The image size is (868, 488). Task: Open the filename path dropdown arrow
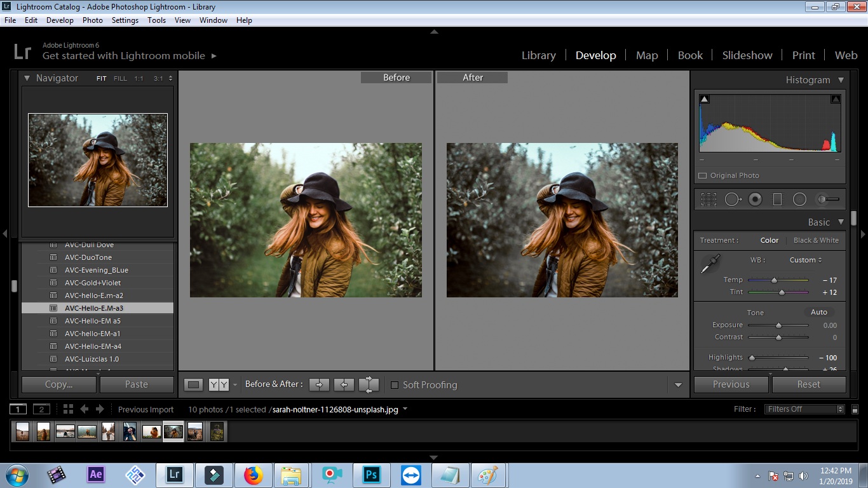[405, 409]
